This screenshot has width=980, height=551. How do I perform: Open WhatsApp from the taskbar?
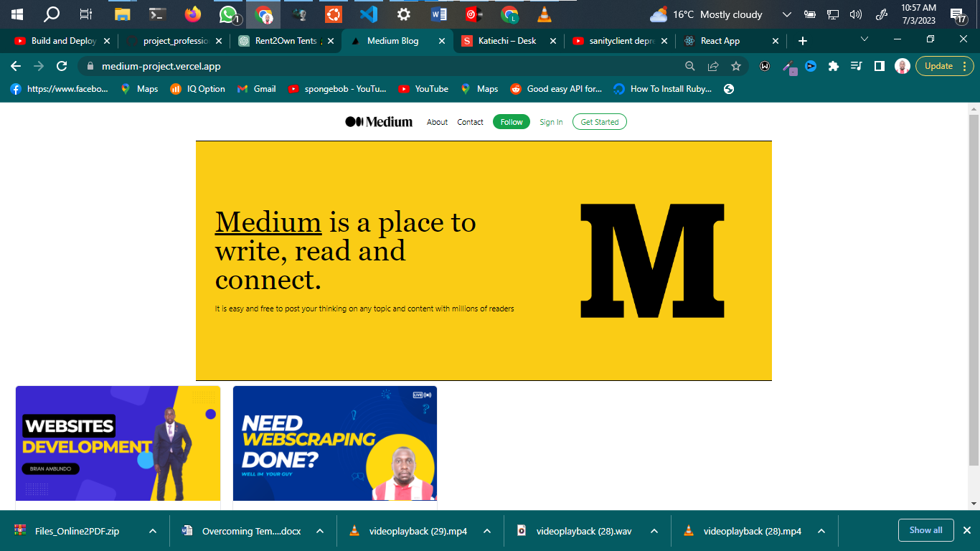point(228,14)
